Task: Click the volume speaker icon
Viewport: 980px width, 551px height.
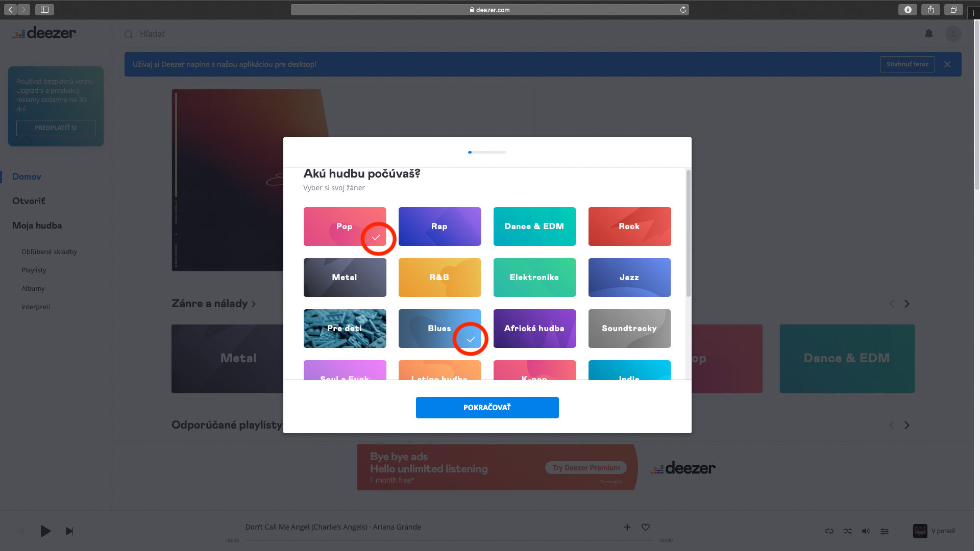Action: point(866,531)
